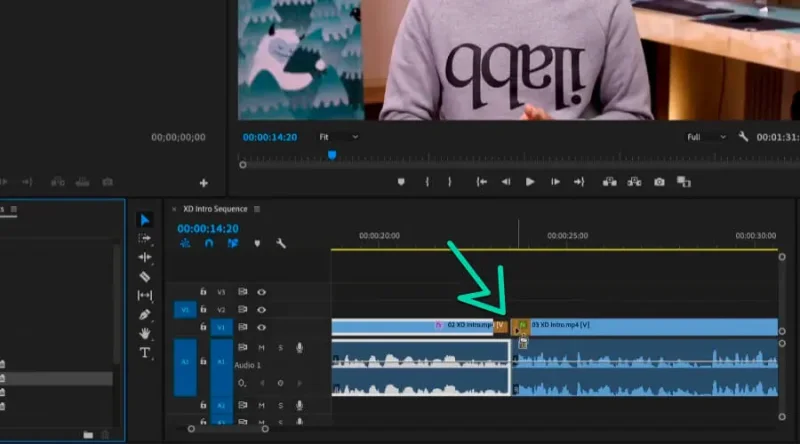
Task: Click voice-over mic on A2 track
Action: pos(299,406)
